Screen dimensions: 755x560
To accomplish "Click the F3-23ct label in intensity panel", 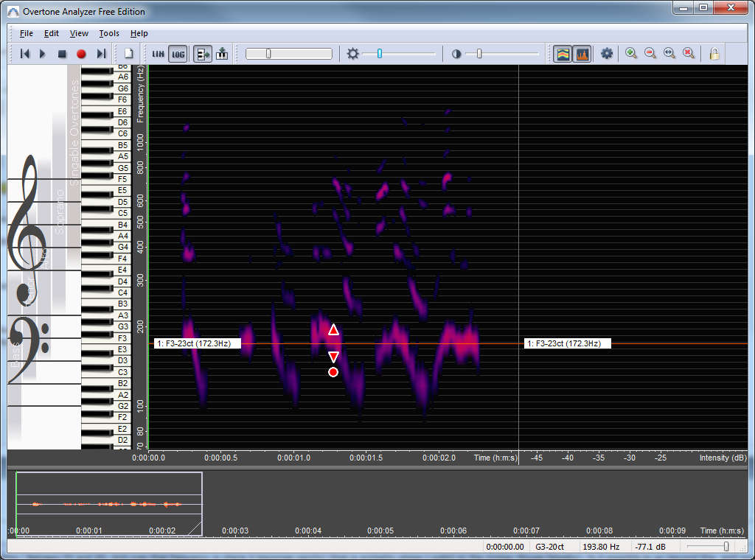I will [567, 343].
